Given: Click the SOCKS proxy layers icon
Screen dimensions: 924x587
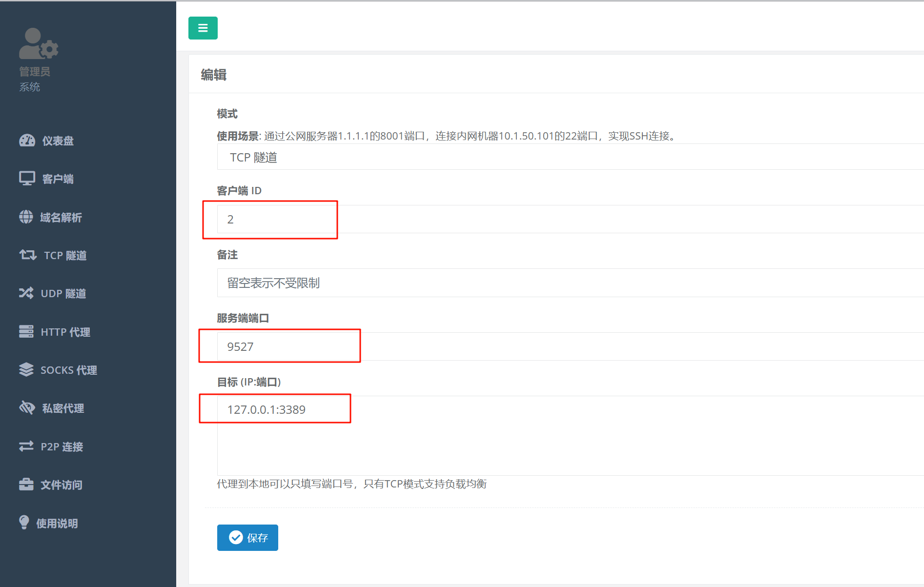Looking at the screenshot, I should (26, 370).
